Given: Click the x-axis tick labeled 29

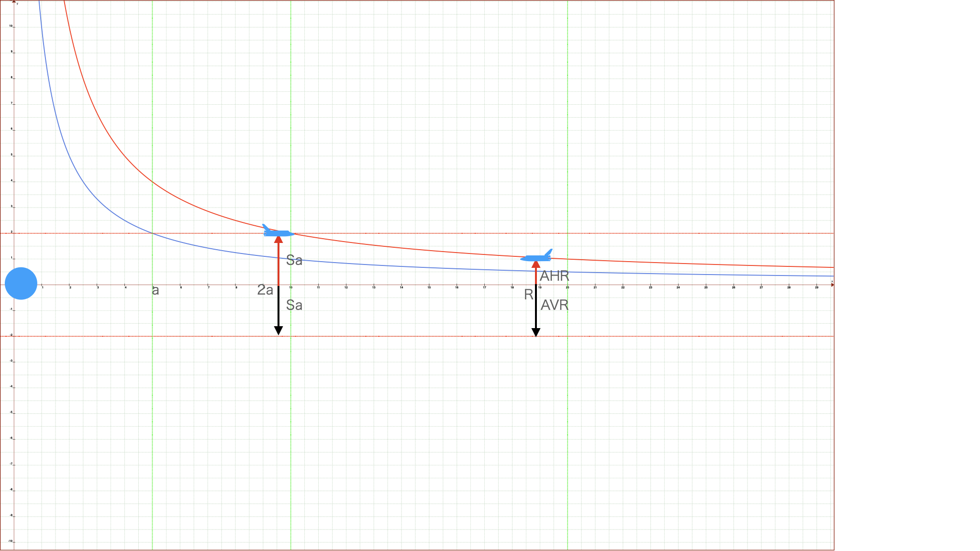Looking at the screenshot, I should pyautogui.click(x=816, y=287).
